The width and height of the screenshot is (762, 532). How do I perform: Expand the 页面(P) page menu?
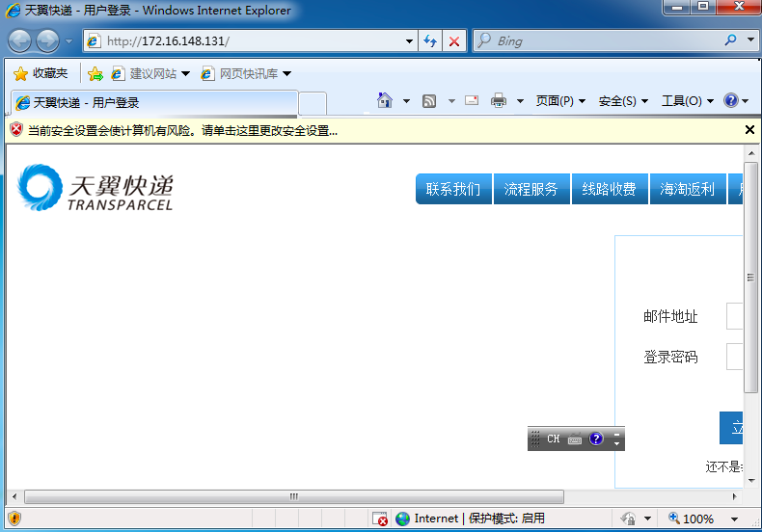pos(560,101)
